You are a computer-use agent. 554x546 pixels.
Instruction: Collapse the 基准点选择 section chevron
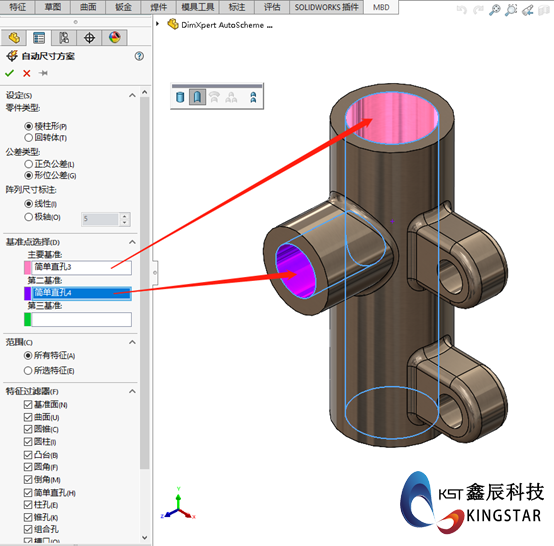pos(132,242)
